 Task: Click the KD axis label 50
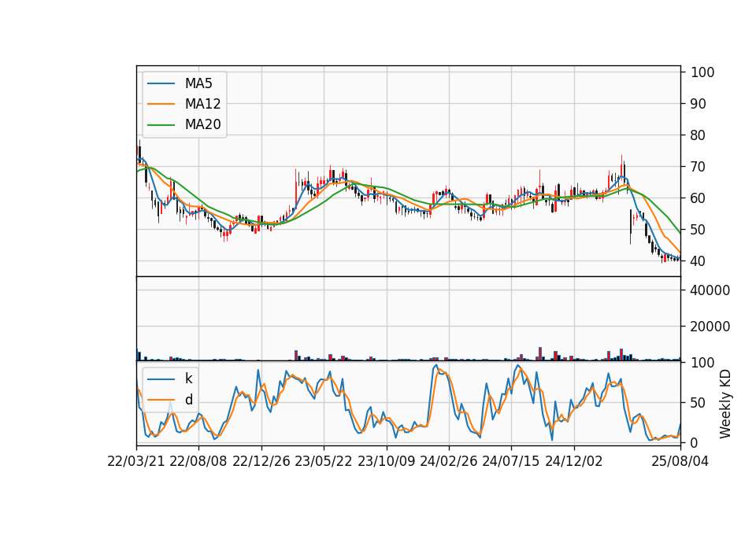tap(699, 403)
